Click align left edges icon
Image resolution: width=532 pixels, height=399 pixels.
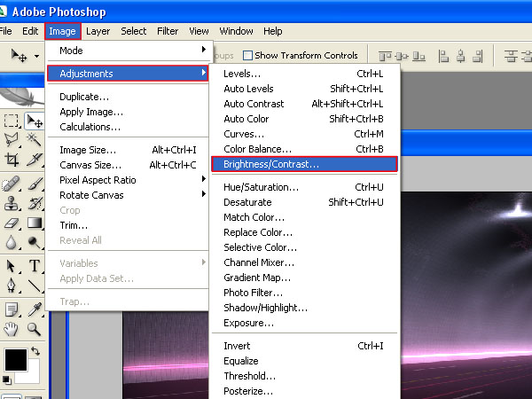coord(443,56)
